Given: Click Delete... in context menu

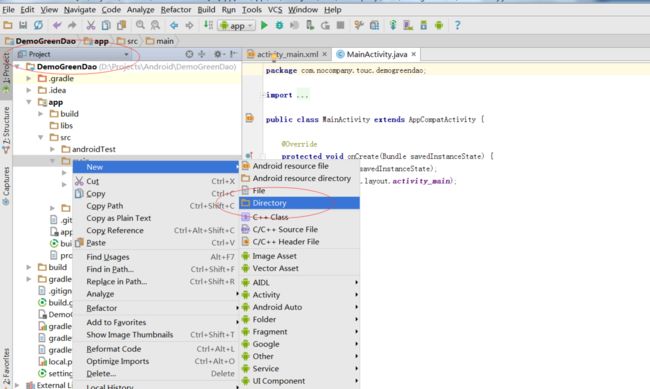Looking at the screenshot, I should tap(156, 374).
